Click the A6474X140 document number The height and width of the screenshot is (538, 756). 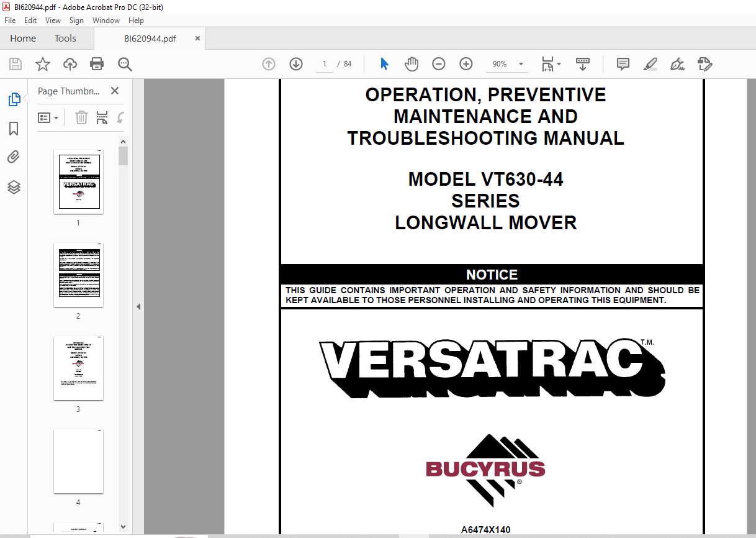tap(485, 530)
